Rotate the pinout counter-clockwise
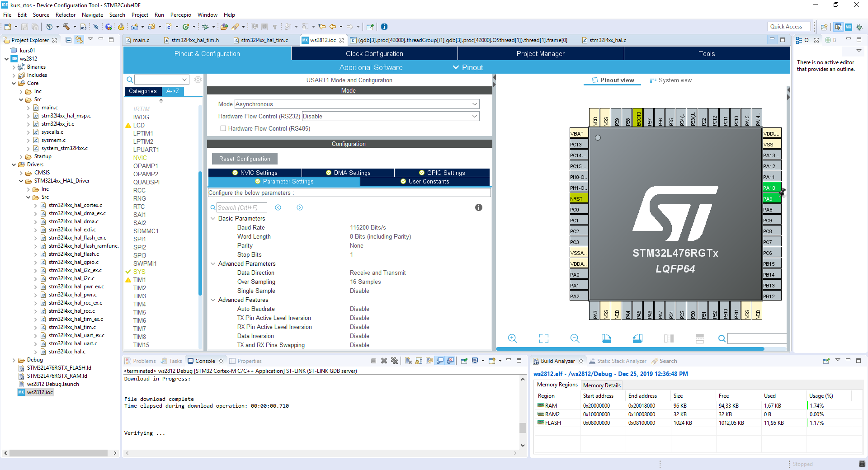The height and width of the screenshot is (470, 868). pyautogui.click(x=637, y=338)
